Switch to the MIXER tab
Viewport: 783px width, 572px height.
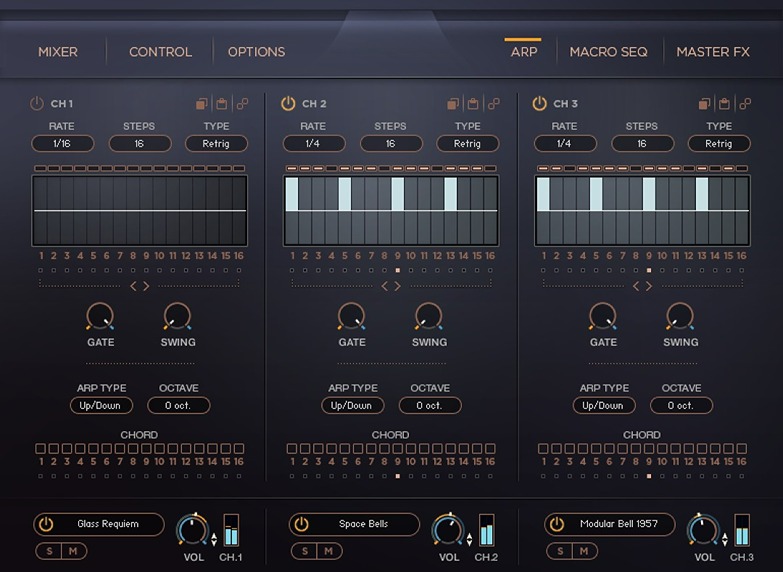coord(58,52)
